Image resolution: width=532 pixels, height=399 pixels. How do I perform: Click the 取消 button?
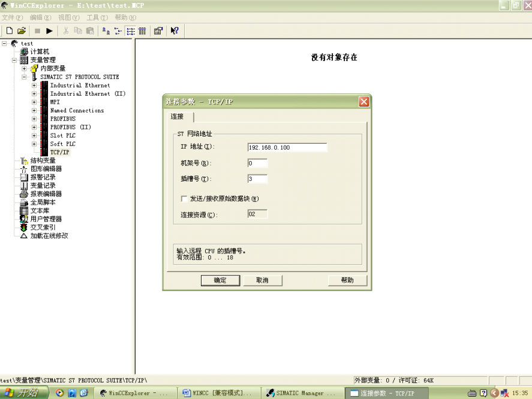click(x=262, y=280)
